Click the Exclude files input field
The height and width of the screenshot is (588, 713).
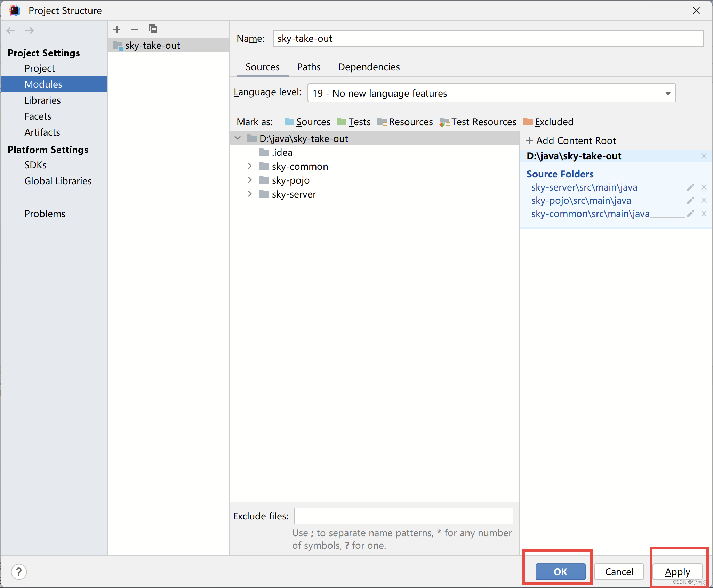pos(403,516)
